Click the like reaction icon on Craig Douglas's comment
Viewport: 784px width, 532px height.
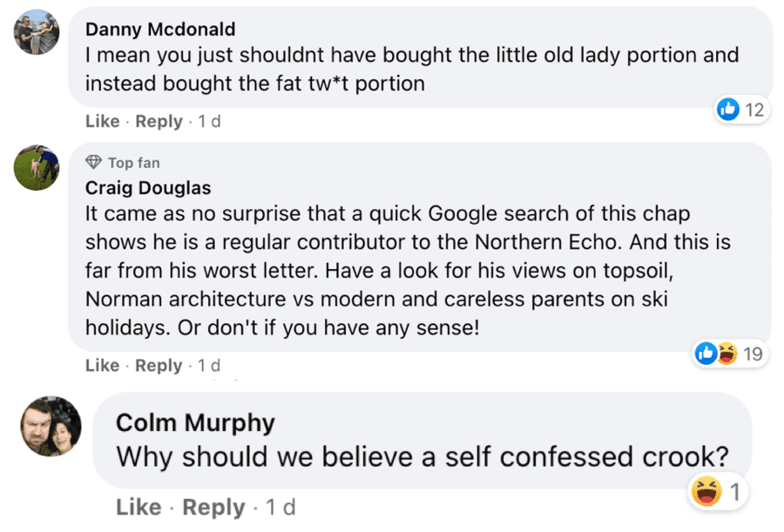[x=706, y=353]
